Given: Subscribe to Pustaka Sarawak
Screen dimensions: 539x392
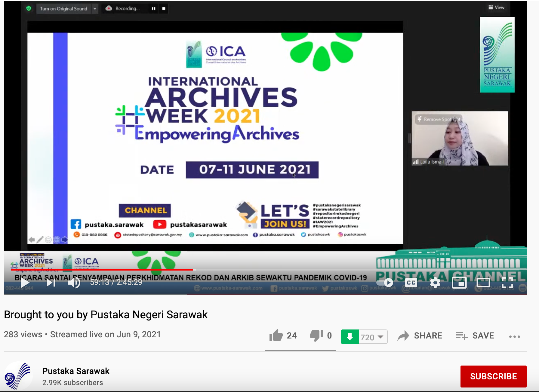Looking at the screenshot, I should click(x=493, y=376).
